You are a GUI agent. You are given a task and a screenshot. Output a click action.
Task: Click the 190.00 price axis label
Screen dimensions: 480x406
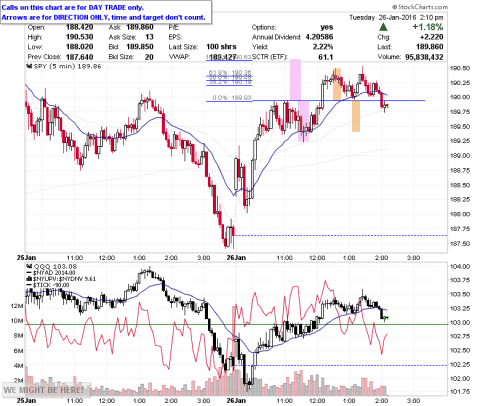point(460,97)
